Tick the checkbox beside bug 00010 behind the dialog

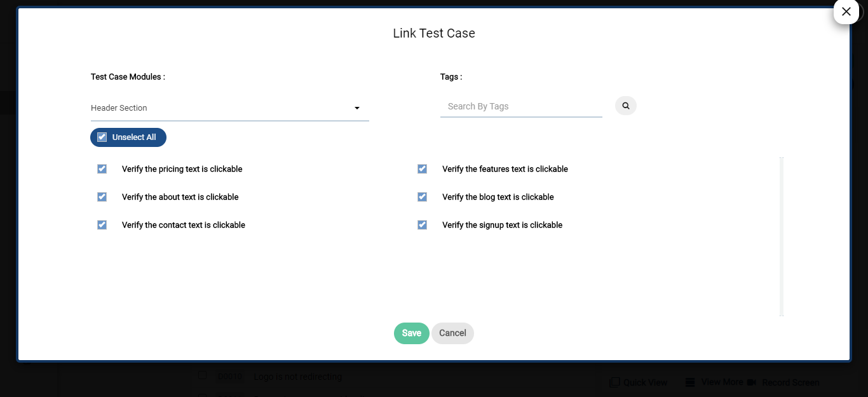[x=202, y=375]
